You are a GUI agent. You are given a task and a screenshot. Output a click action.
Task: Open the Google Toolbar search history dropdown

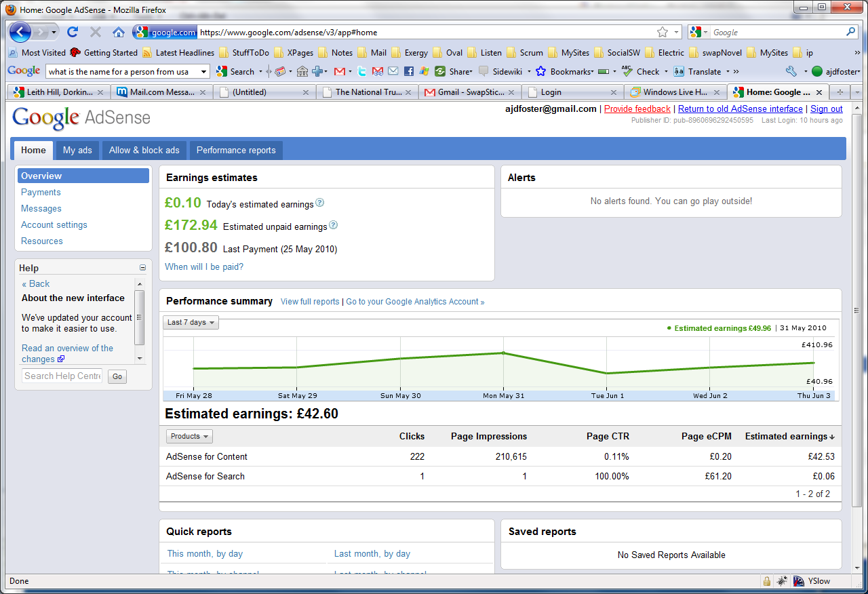click(203, 71)
